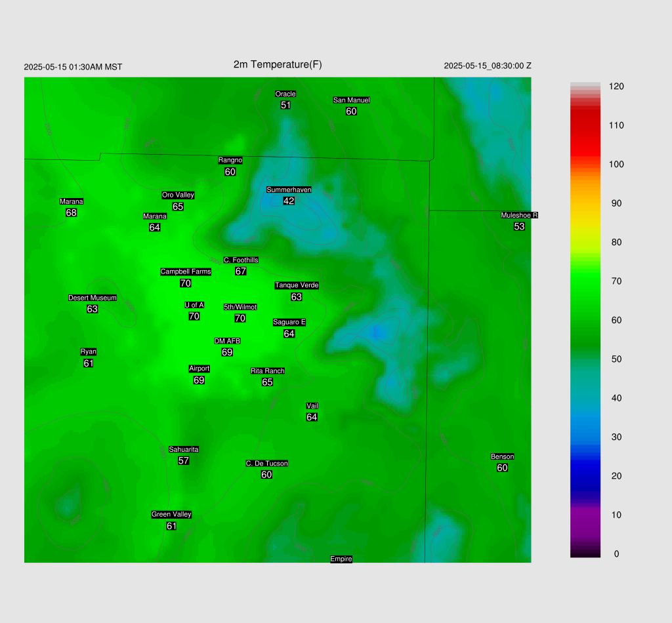672x623 pixels.
Task: Select the 5th/Wilmot station label
Action: pos(240,308)
